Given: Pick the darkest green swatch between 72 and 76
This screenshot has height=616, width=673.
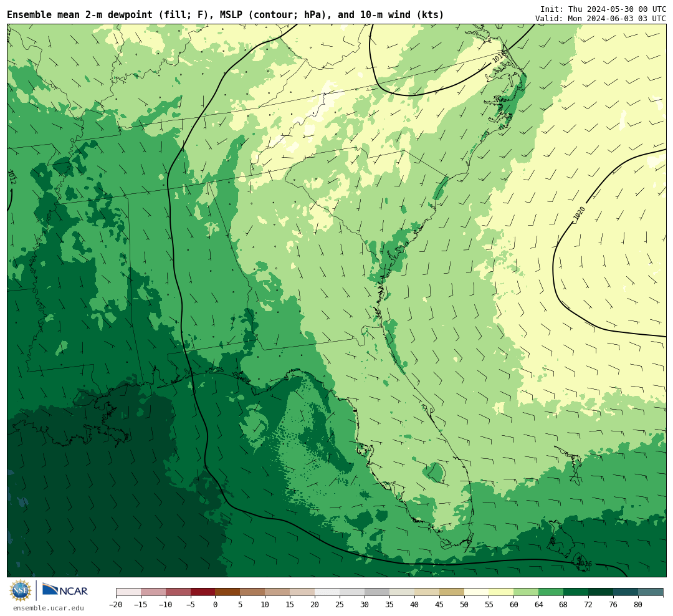Looking at the screenshot, I should 601,592.
